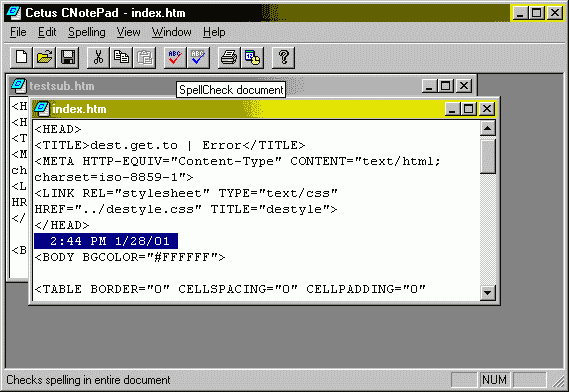This screenshot has width=569, height=392.
Task: Save document with the floppy disk icon
Action: pyautogui.click(x=67, y=57)
